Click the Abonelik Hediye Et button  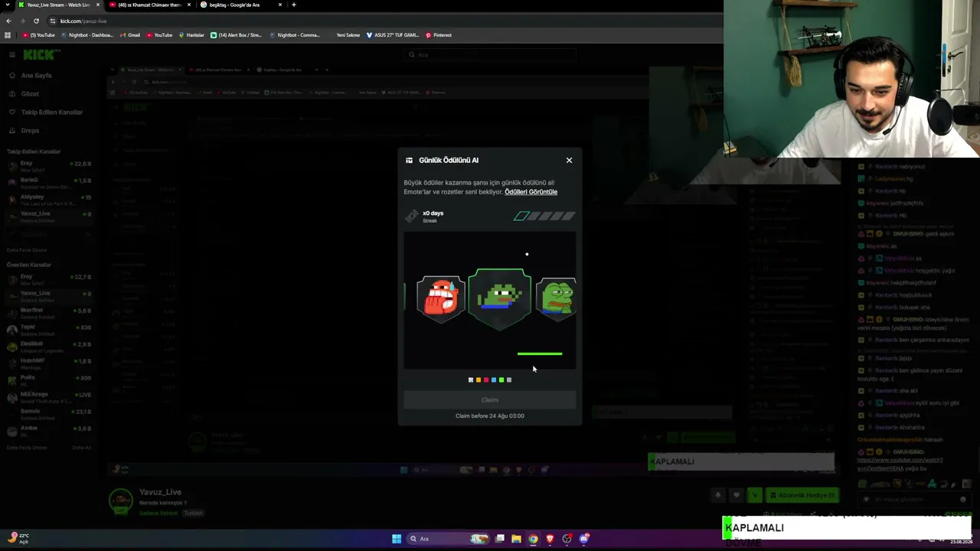[x=802, y=495]
